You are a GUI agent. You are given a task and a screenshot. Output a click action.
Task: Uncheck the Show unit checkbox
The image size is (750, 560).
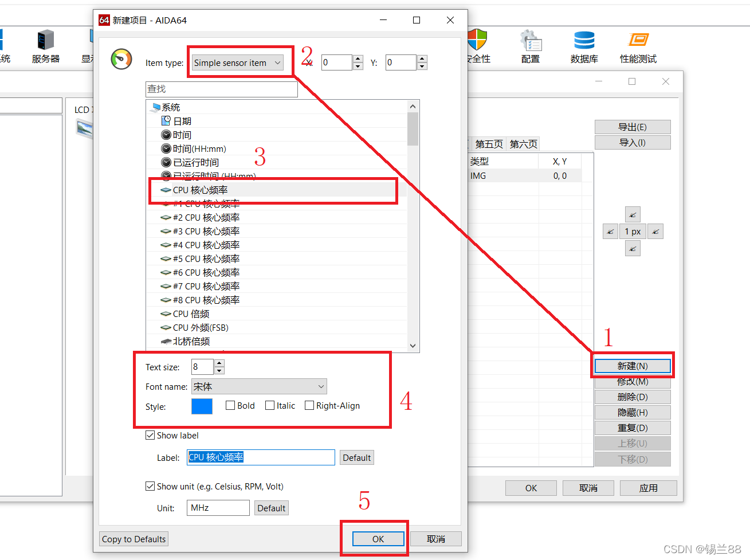tap(150, 486)
